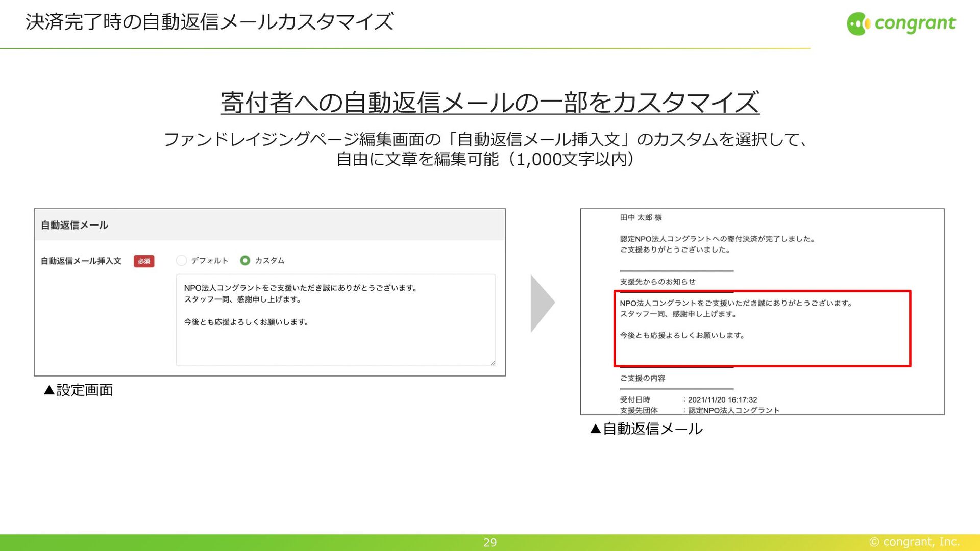Click the slide title 決済完了時の自動返信メールカスタマイズ
The width and height of the screenshot is (980, 551).
pos(209,22)
